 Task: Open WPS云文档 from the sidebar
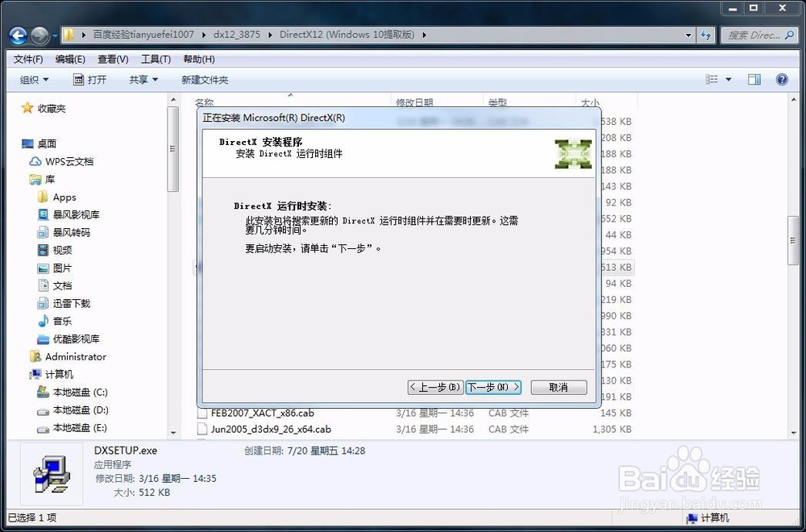[x=69, y=161]
